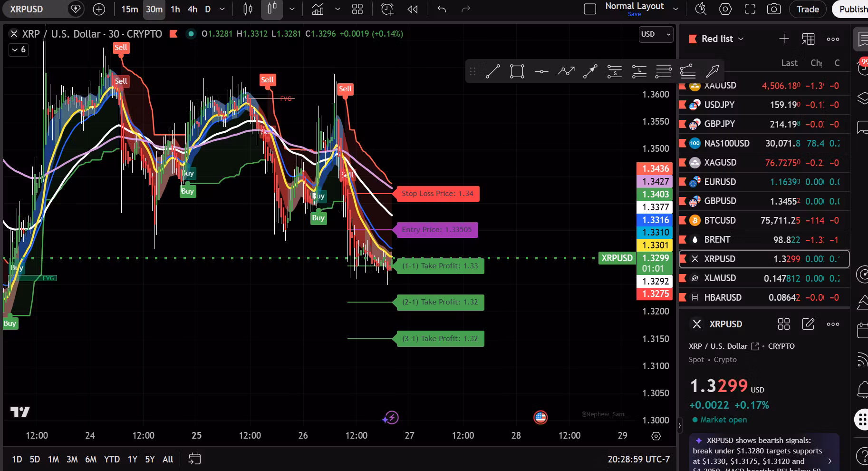The height and width of the screenshot is (471, 868).
Task: Expand the time interval dropdown chevron
Action: (222, 9)
